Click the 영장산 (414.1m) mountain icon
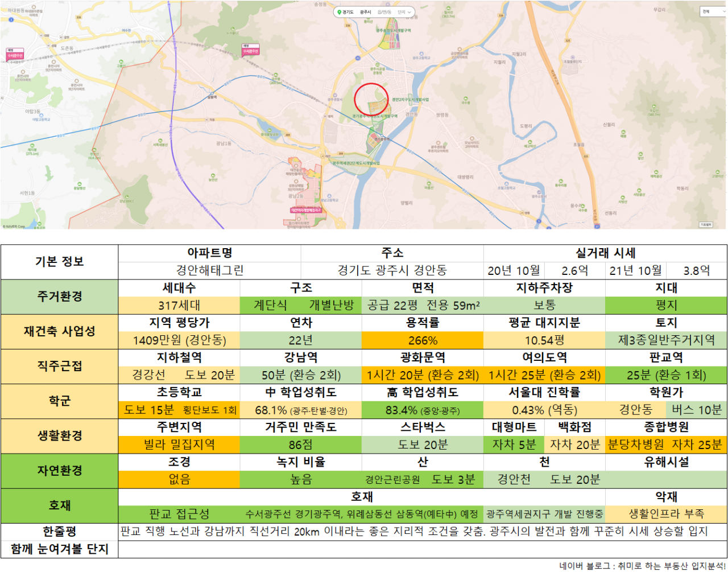This screenshot has width=728, height=572. (x=94, y=150)
